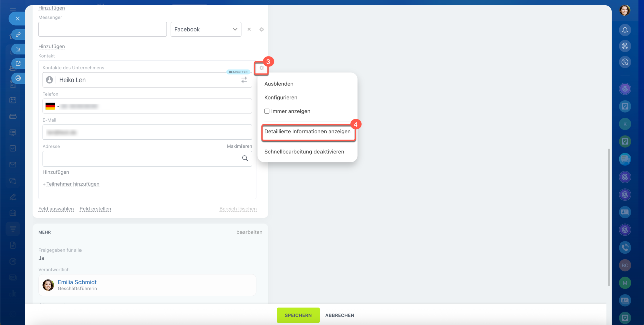Open the BC avatar chat in right panel
The height and width of the screenshot is (325, 644).
coord(625,265)
